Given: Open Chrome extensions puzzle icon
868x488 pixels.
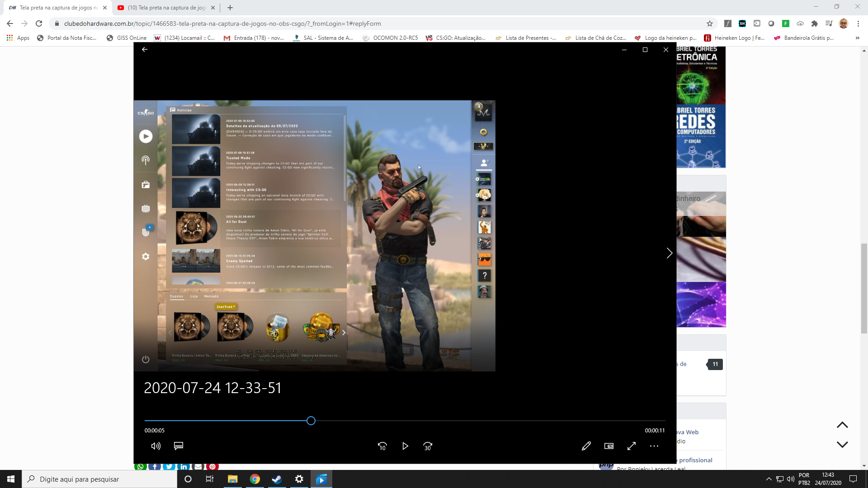Looking at the screenshot, I should coord(815,23).
